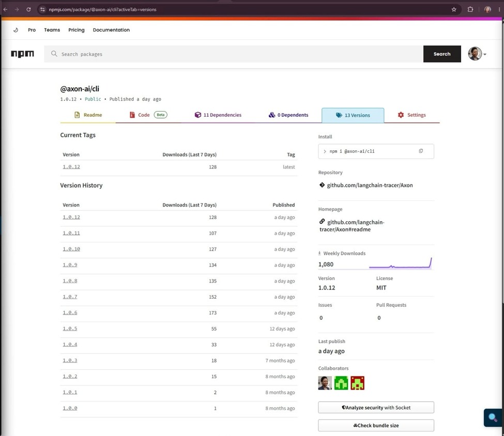Click the @axon-ai/cli package heading
504x436 pixels.
click(x=80, y=89)
